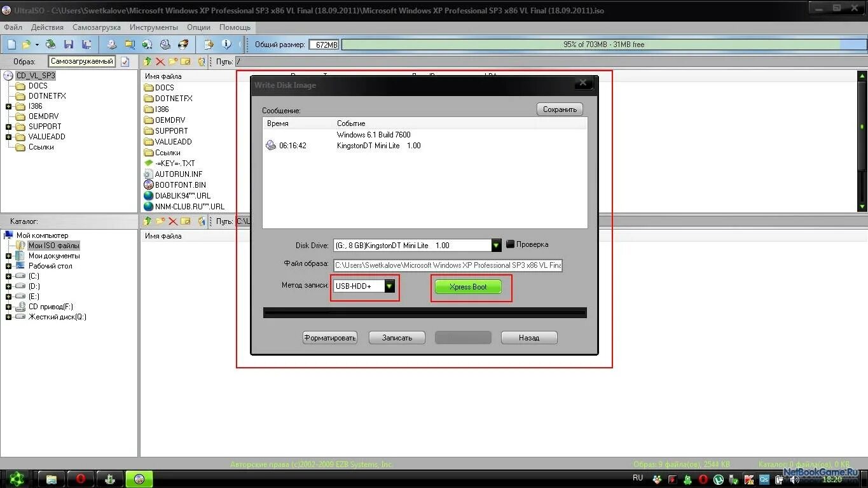The height and width of the screenshot is (488, 868).
Task: Click the uTorrent tray icon
Action: pos(719,480)
